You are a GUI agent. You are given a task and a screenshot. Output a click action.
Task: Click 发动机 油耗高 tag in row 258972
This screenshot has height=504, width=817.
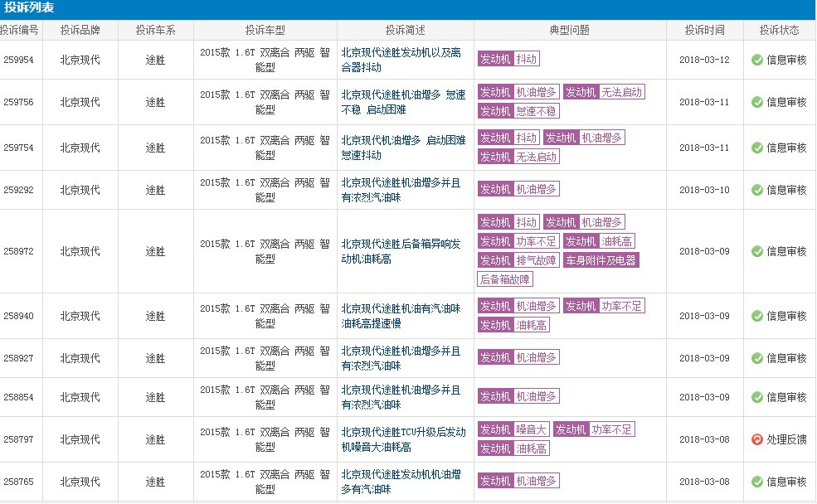[x=599, y=241]
